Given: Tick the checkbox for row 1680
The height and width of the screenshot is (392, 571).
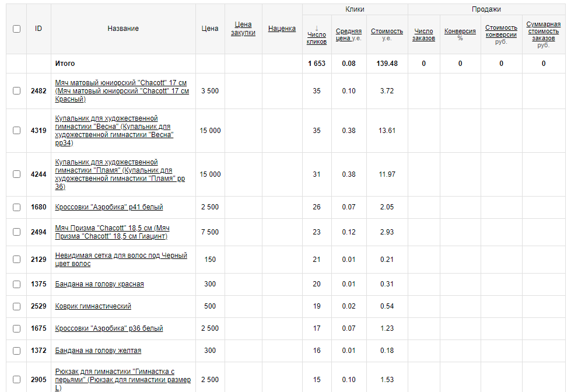Looking at the screenshot, I should pos(16,207).
